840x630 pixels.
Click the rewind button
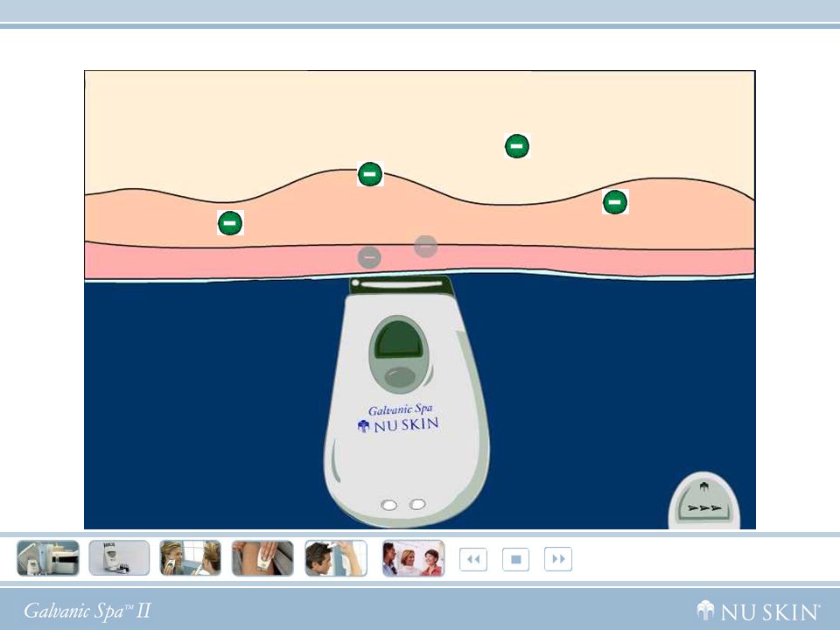(473, 559)
